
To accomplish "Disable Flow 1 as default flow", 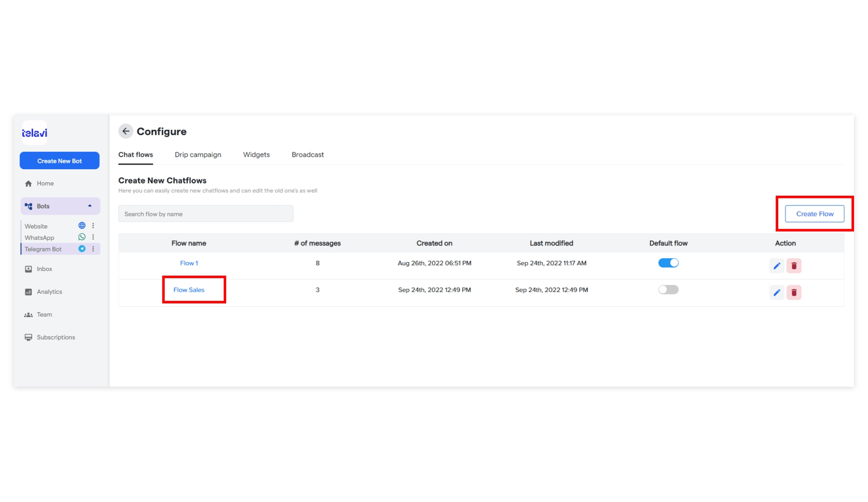I will coord(668,263).
